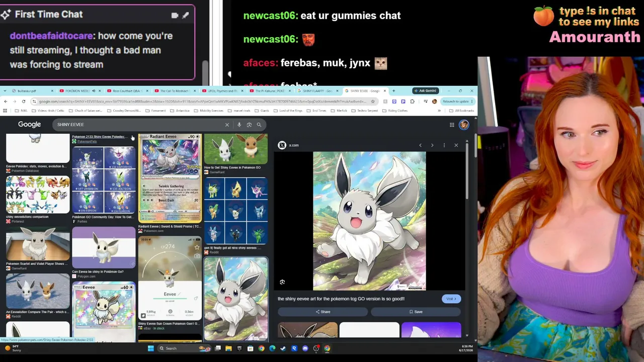
Task: Open Google Lens image search
Action: coord(249,125)
